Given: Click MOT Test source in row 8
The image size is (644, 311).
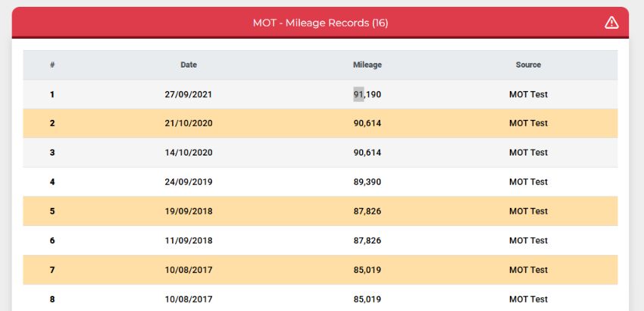Looking at the screenshot, I should click(x=528, y=299).
